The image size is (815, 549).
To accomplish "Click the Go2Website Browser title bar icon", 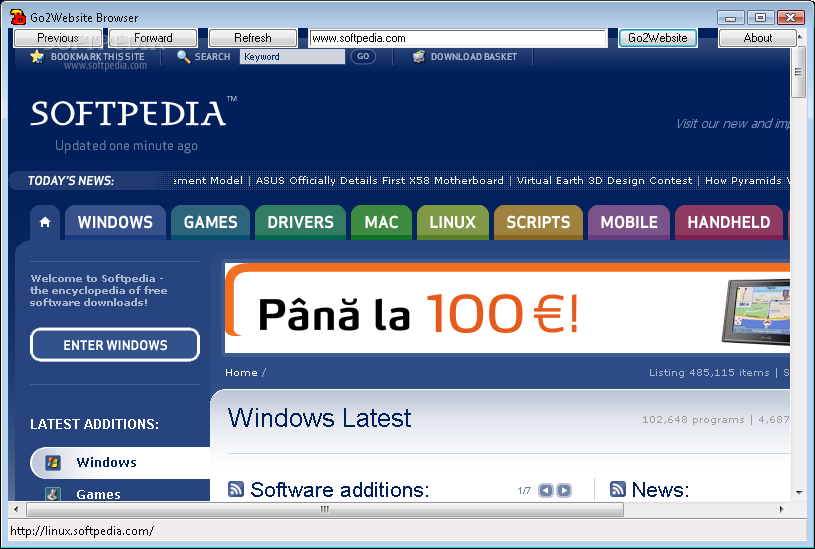I will click(18, 17).
